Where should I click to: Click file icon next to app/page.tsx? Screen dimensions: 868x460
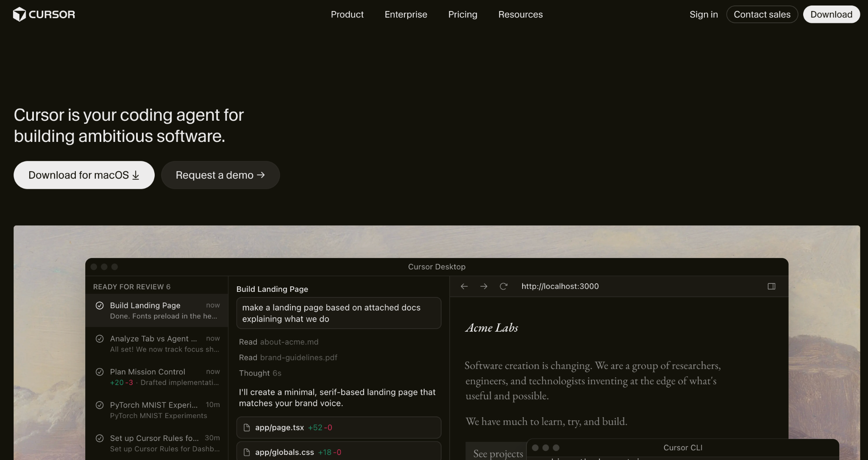click(247, 427)
